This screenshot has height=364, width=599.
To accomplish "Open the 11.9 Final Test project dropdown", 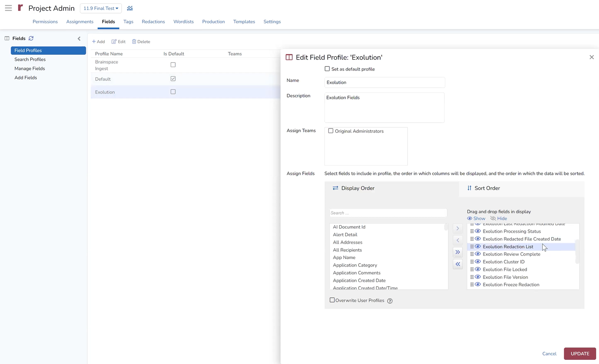I will pos(101,8).
